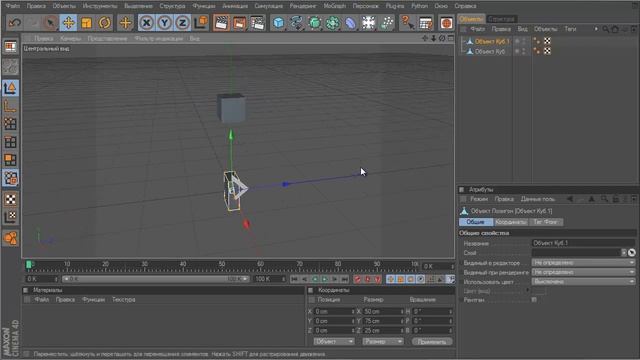The height and width of the screenshot is (360, 640).
Task: Open the Координаты attribute tab
Action: pyautogui.click(x=511, y=222)
